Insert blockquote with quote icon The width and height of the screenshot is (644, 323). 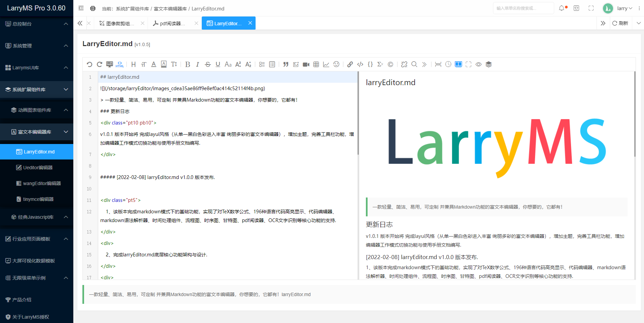(x=286, y=64)
